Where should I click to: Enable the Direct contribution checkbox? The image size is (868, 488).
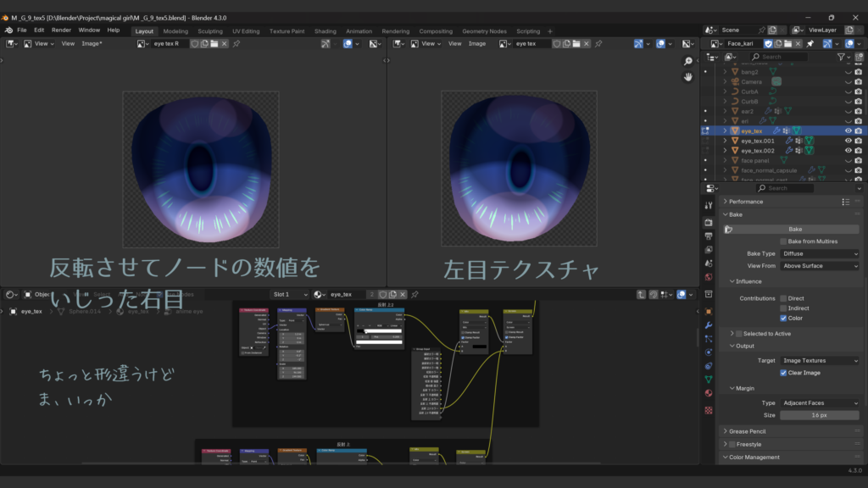click(x=783, y=298)
